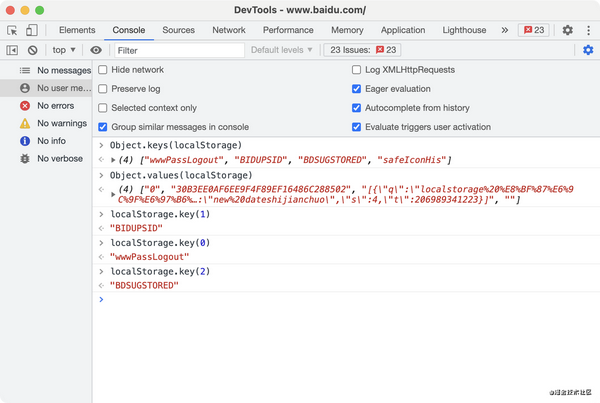Disable the Eager evaluation checkbox
Image resolution: width=600 pixels, height=403 pixels.
pos(357,89)
